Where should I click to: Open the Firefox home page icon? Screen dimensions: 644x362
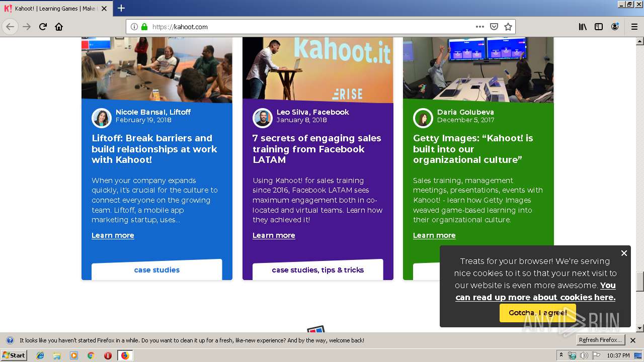point(59,27)
